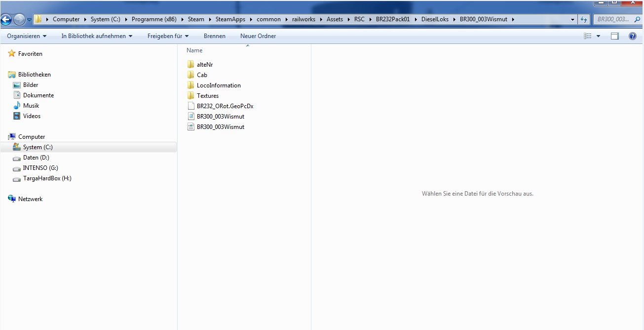Create a new folder with Neuer Ordner
The height and width of the screenshot is (330, 644).
pos(258,36)
